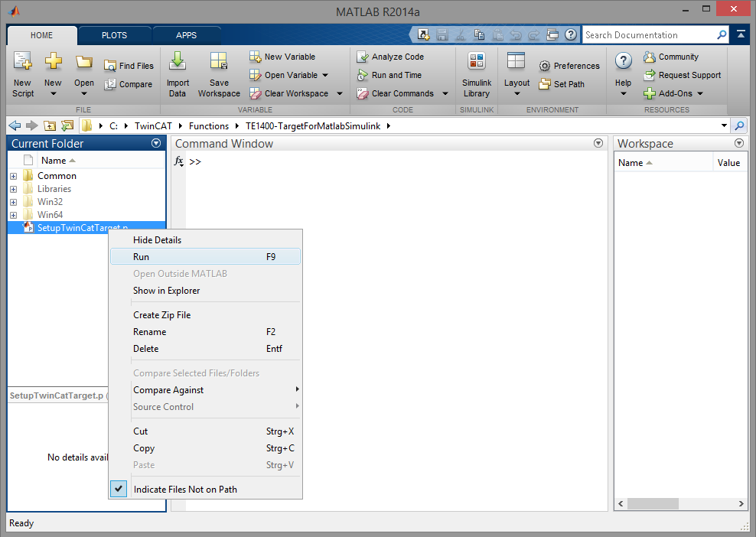Expand the Win32 folder node
Viewport: 756px width, 537px height.
(14, 203)
